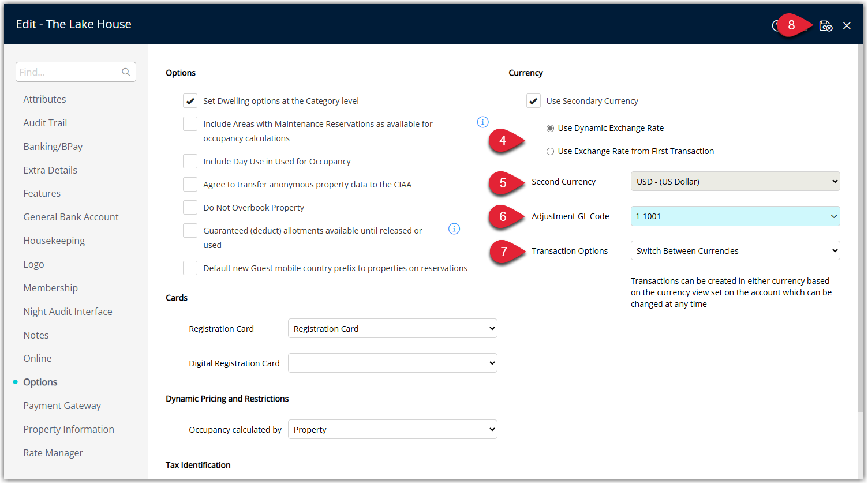Click the Currency section heading

526,73
